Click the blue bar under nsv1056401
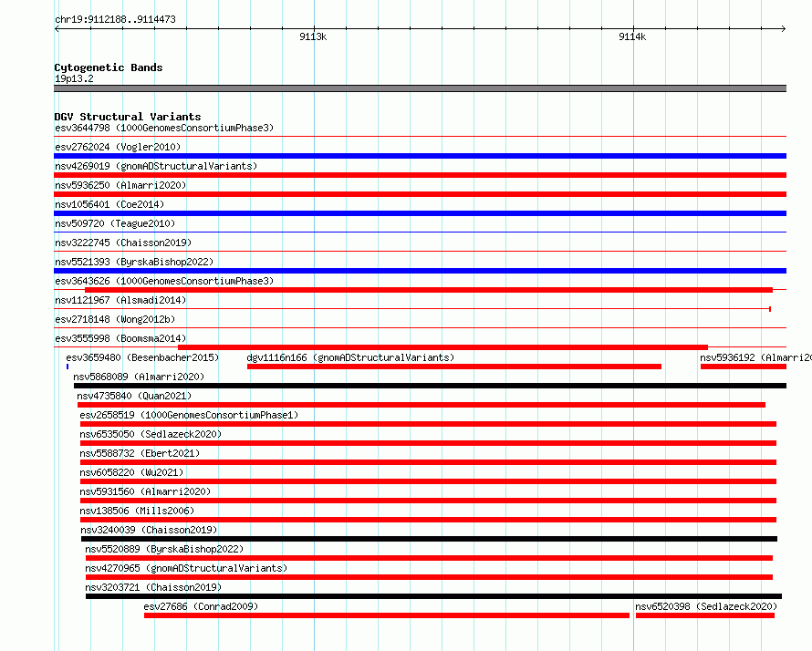Viewport: 812px width, 651px height. (x=420, y=213)
